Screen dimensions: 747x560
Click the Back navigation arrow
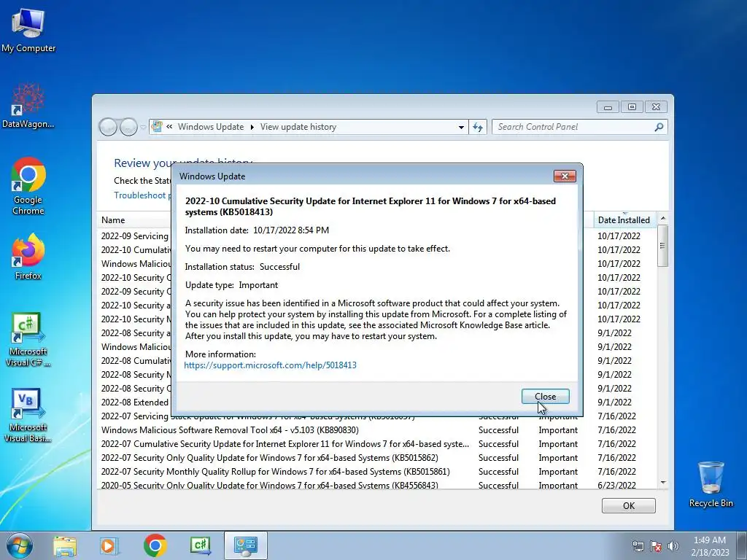click(x=108, y=127)
